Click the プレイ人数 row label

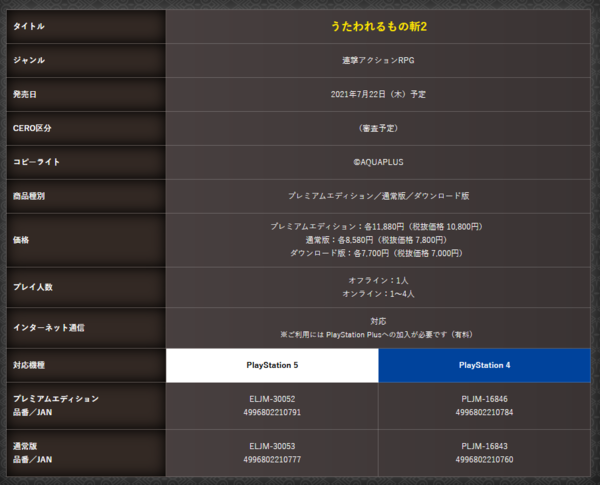point(33,287)
